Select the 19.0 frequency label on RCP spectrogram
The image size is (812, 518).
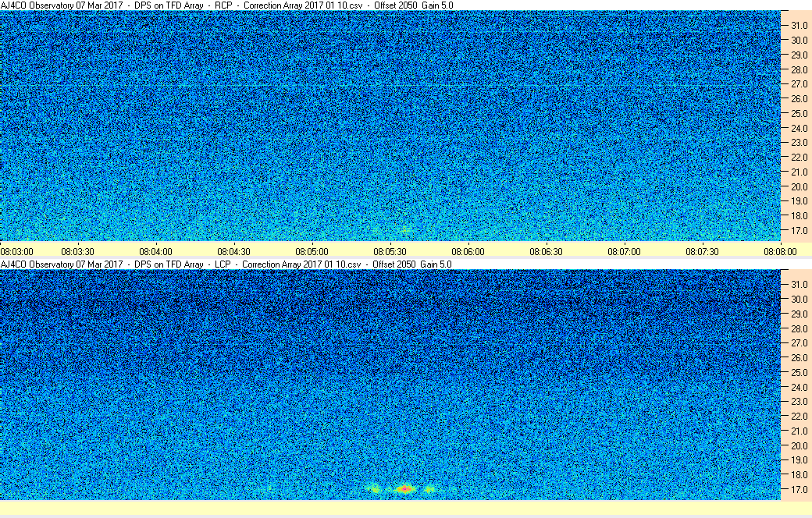click(x=799, y=200)
